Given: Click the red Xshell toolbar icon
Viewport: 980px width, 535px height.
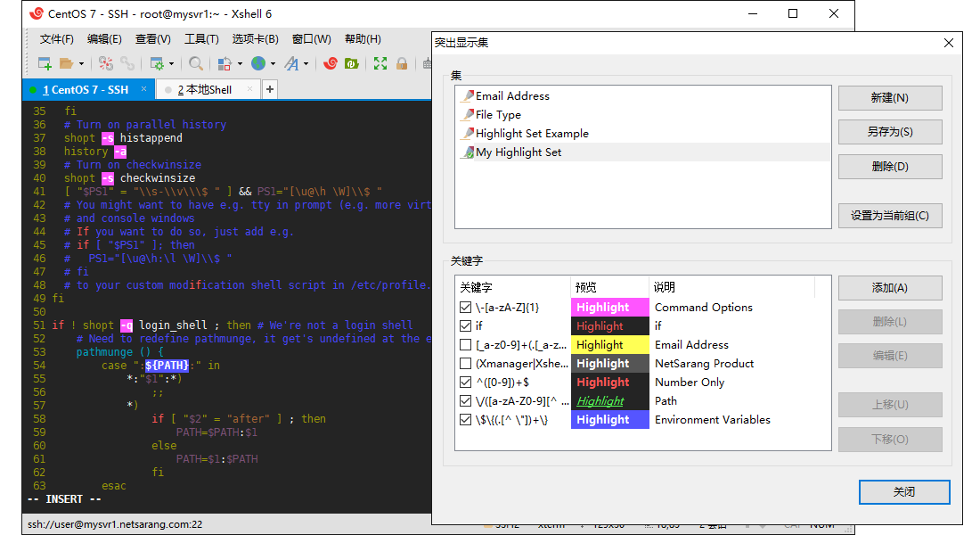Looking at the screenshot, I should click(x=330, y=62).
